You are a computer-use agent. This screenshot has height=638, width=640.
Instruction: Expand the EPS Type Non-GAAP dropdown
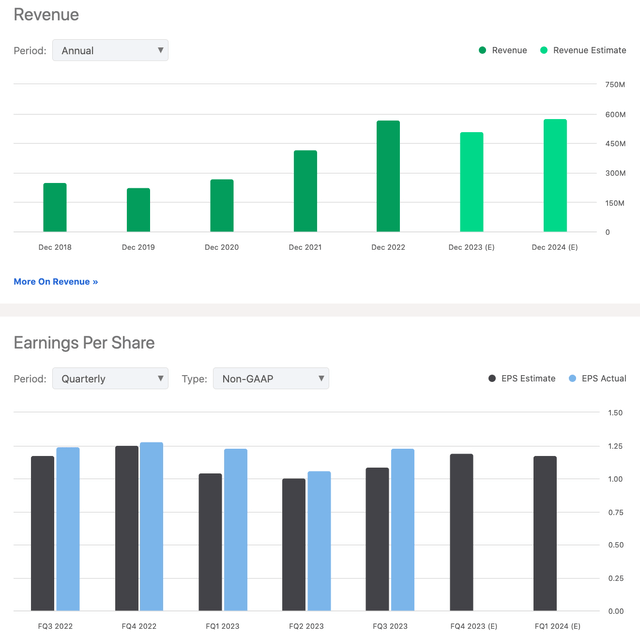(270, 379)
